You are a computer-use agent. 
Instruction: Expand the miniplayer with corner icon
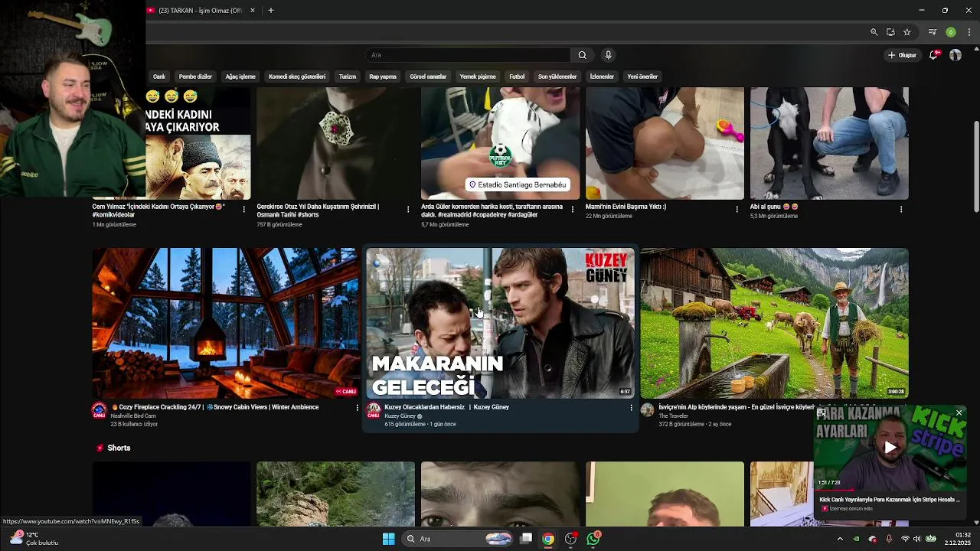pos(822,413)
